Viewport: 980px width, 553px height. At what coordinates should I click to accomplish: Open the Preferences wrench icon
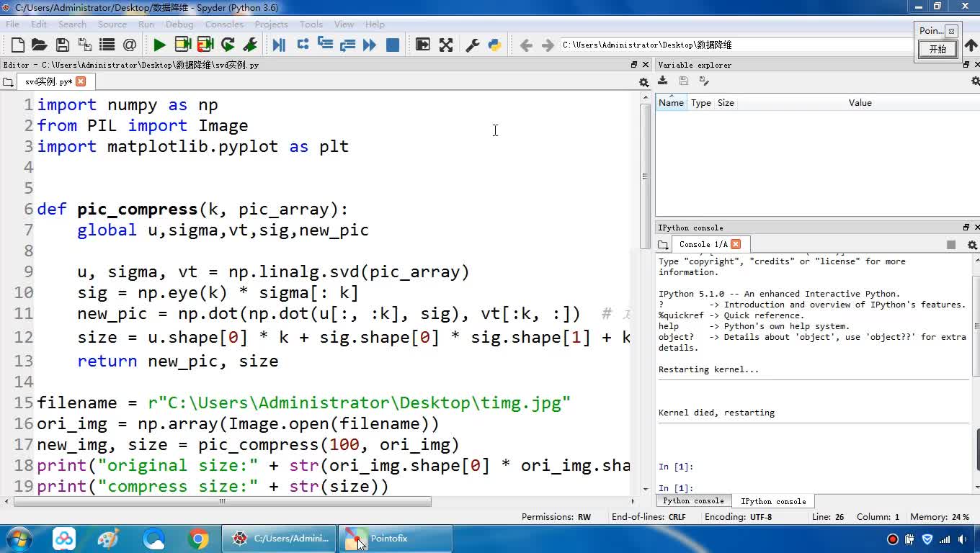473,45
